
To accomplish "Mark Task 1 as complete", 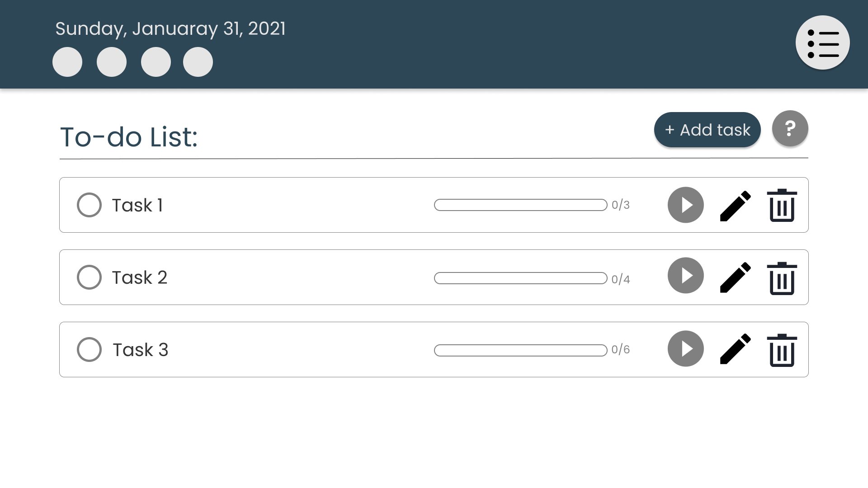I will [89, 205].
